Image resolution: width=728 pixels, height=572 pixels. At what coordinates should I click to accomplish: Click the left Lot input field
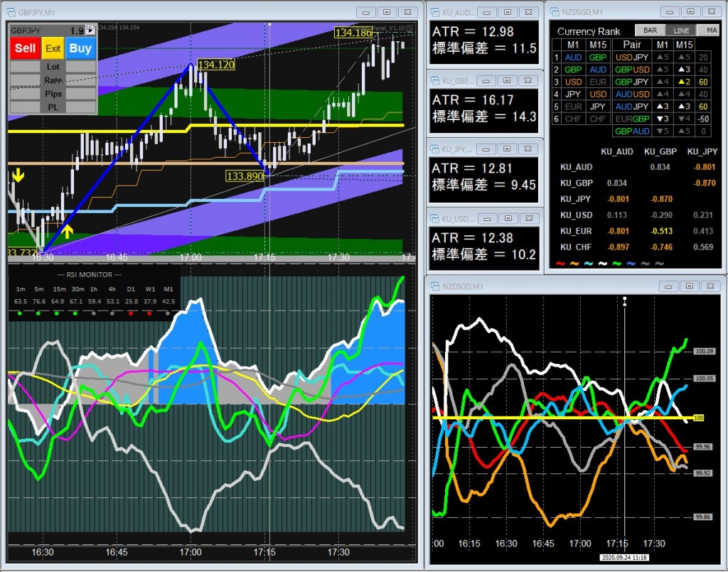point(25,66)
